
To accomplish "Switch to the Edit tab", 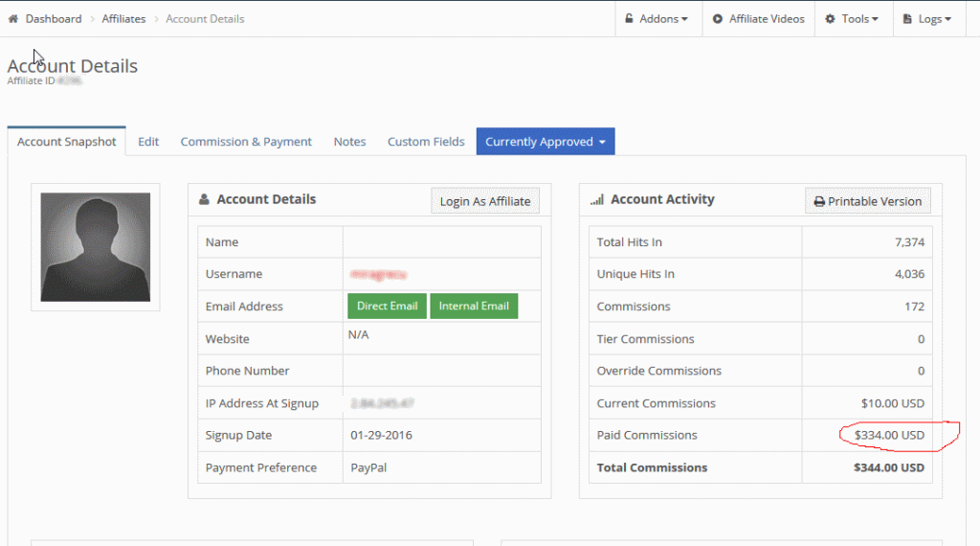I will pyautogui.click(x=148, y=142).
